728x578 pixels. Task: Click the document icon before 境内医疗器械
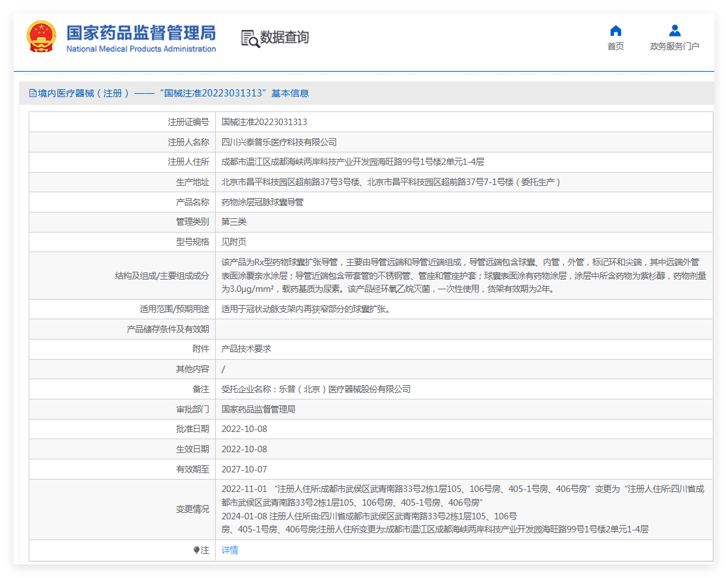point(33,93)
